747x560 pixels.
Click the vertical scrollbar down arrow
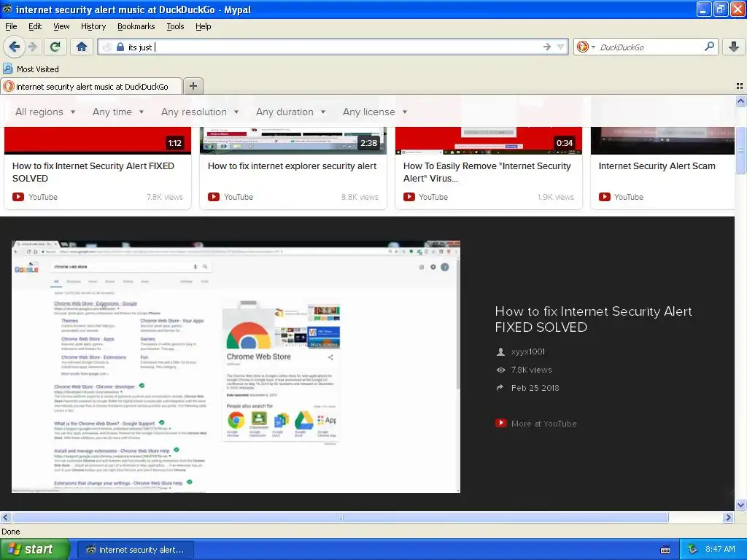[x=740, y=505]
